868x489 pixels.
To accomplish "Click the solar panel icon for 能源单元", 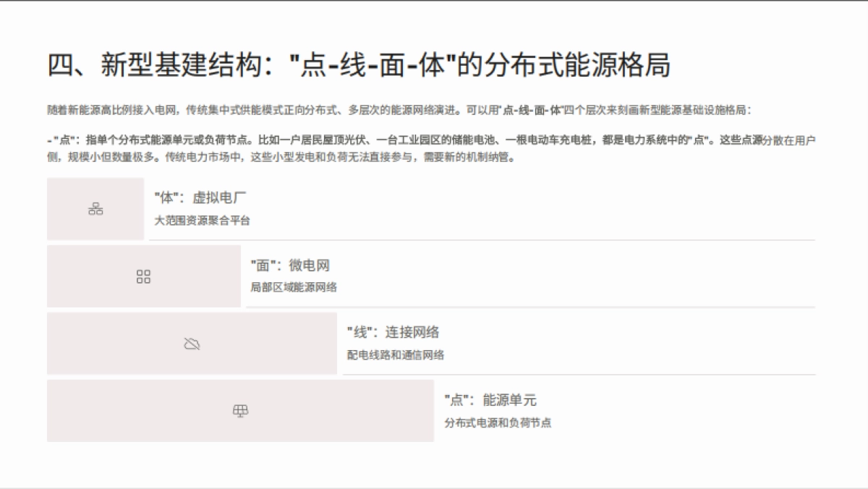I will (x=239, y=411).
